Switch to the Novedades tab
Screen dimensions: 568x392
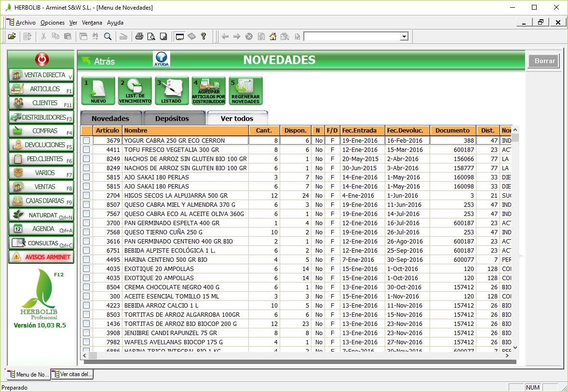coord(110,119)
